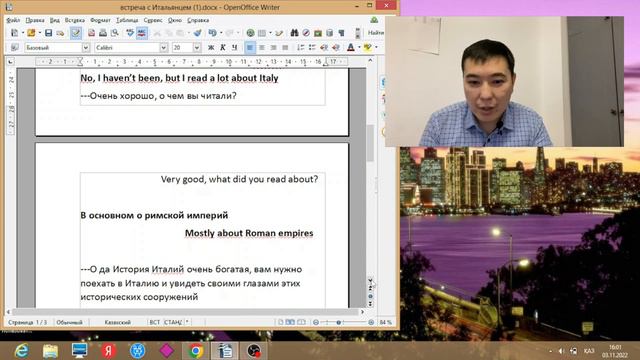The image size is (640, 360).
Task: Click the Insert Table icon
Action: pos(262,33)
